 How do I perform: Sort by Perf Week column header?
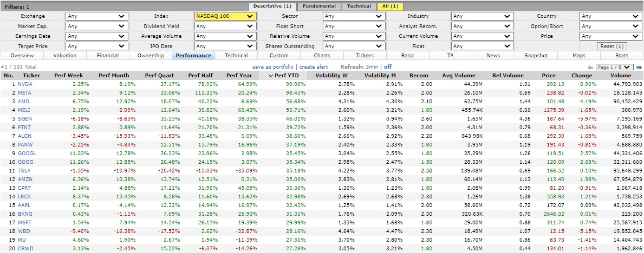coord(69,76)
